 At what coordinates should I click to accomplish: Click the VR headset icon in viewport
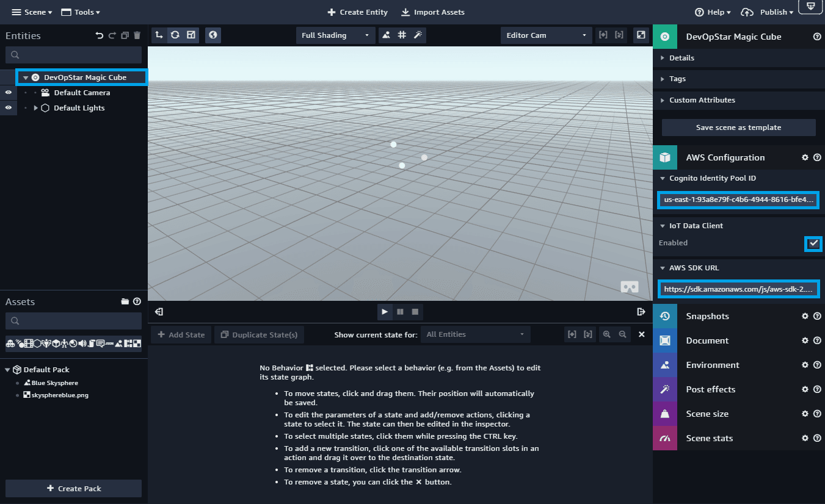[x=630, y=286]
